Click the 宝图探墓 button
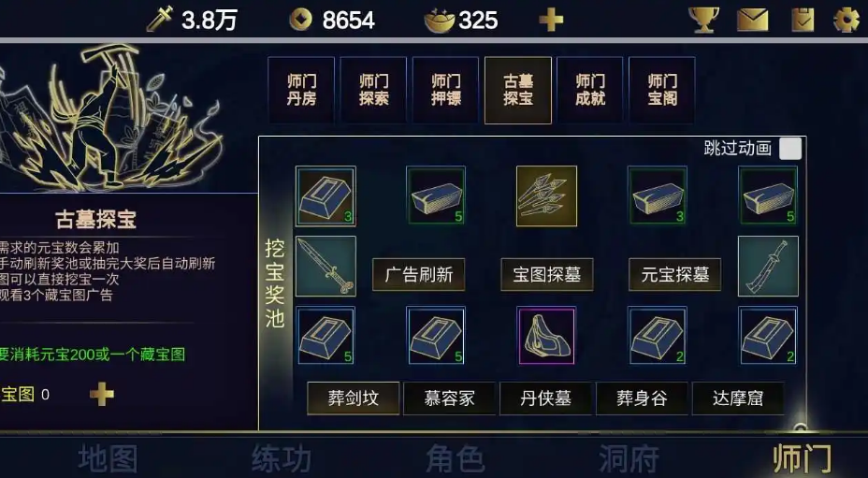Screen dimensions: 868x478 [547, 275]
